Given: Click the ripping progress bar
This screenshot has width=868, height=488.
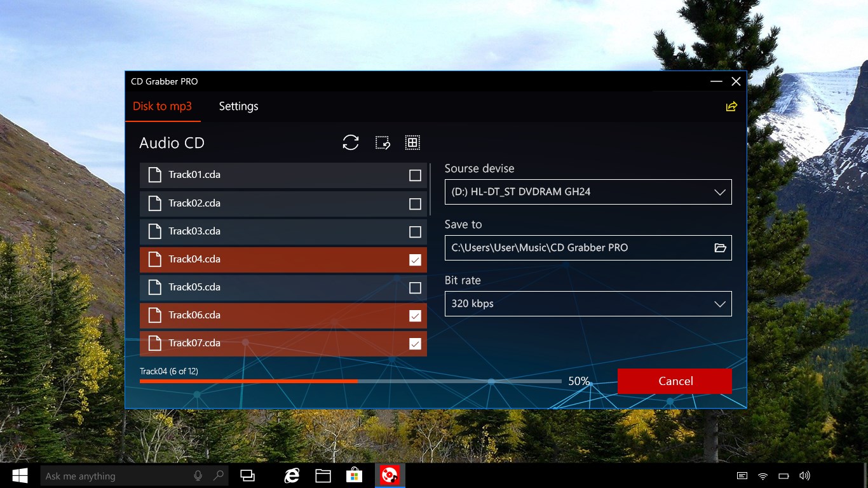Looking at the screenshot, I should pos(351,381).
